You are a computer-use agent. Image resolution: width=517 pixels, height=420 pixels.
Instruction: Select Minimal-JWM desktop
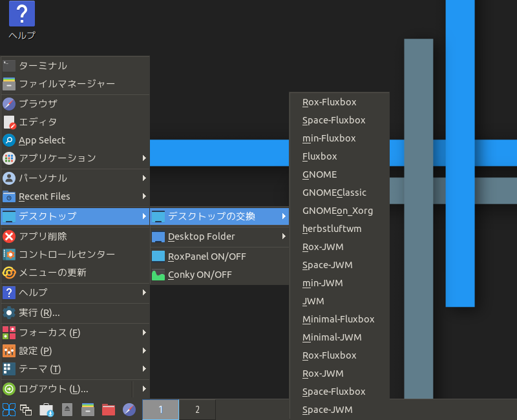[339, 337]
